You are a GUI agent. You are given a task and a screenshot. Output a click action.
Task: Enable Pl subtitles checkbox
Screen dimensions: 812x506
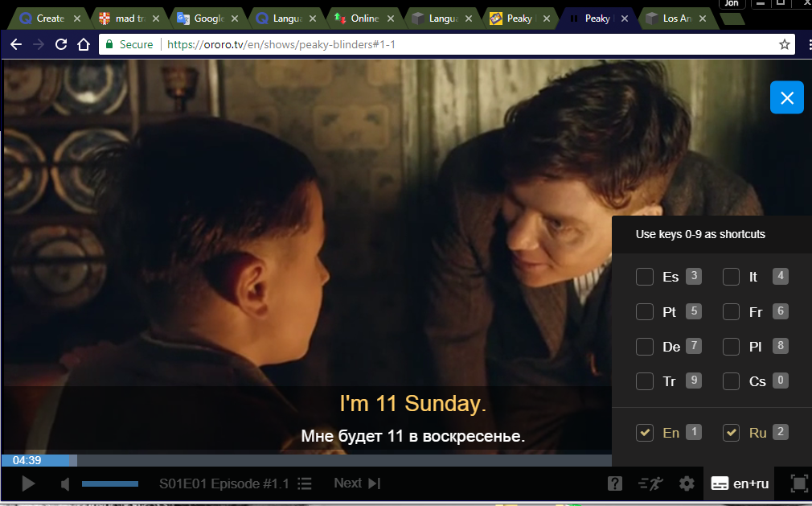tap(732, 347)
